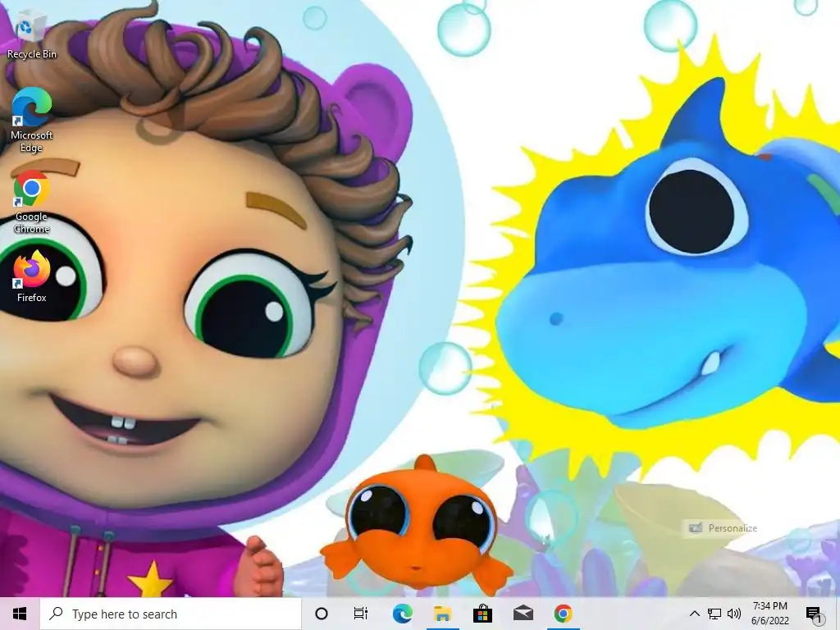Launch Microsoft Edge from the taskbar
The image size is (840, 630).
click(402, 614)
